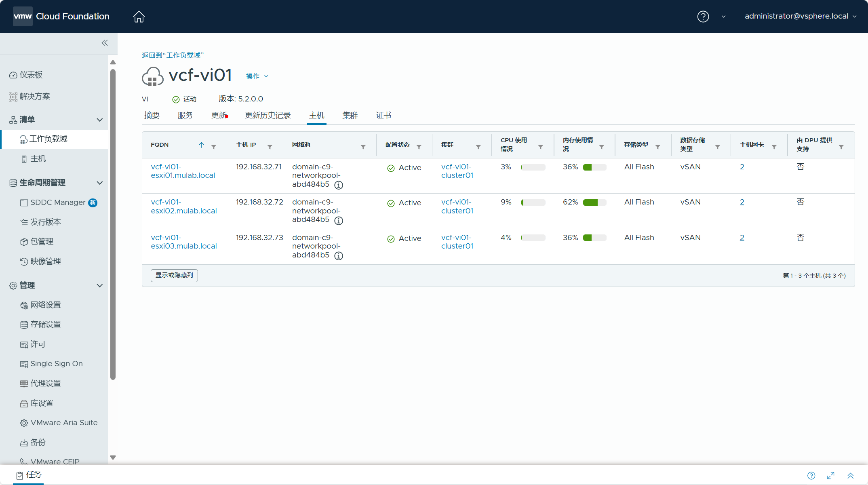Toggle the FQDN column sort order
Screen dimensions: 868x485
point(202,145)
